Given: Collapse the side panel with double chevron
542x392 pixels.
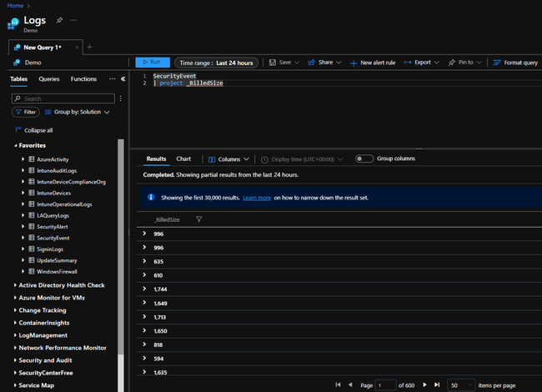Looking at the screenshot, I should pos(123,79).
